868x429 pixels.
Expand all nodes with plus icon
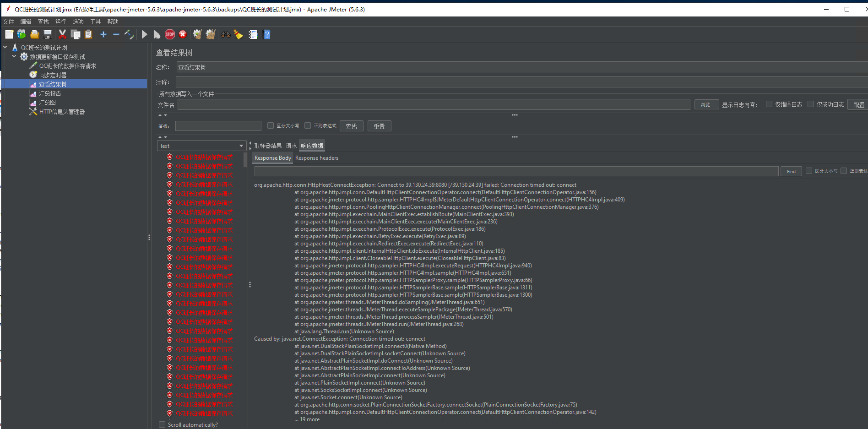tap(103, 34)
